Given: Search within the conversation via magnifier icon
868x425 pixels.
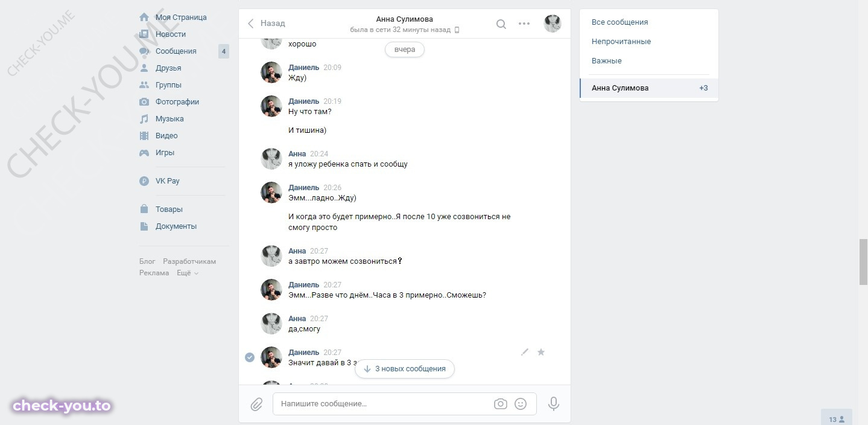Looking at the screenshot, I should click(501, 24).
